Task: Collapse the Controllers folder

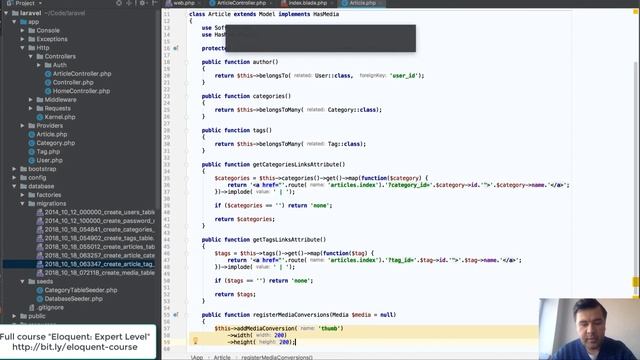Action: click(x=31, y=56)
